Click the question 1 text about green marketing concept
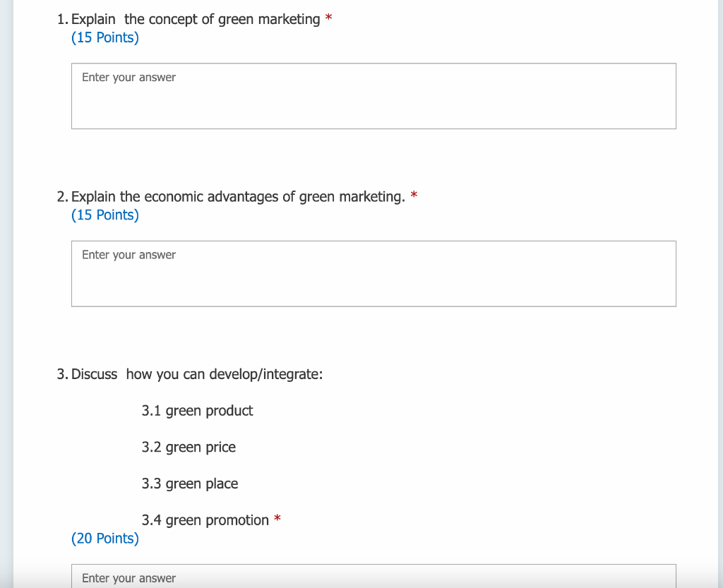This screenshot has width=723, height=588. [x=194, y=19]
